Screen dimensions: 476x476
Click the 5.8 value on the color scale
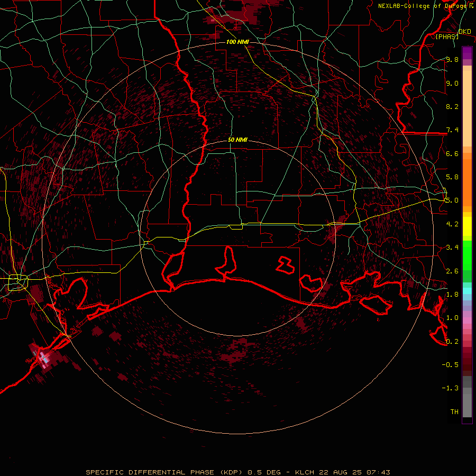coord(452,177)
